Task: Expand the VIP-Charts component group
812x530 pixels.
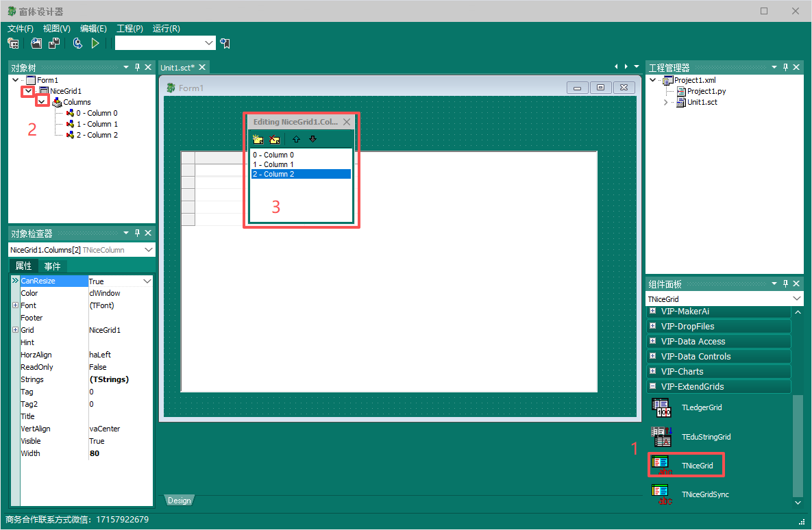Action: coord(652,371)
